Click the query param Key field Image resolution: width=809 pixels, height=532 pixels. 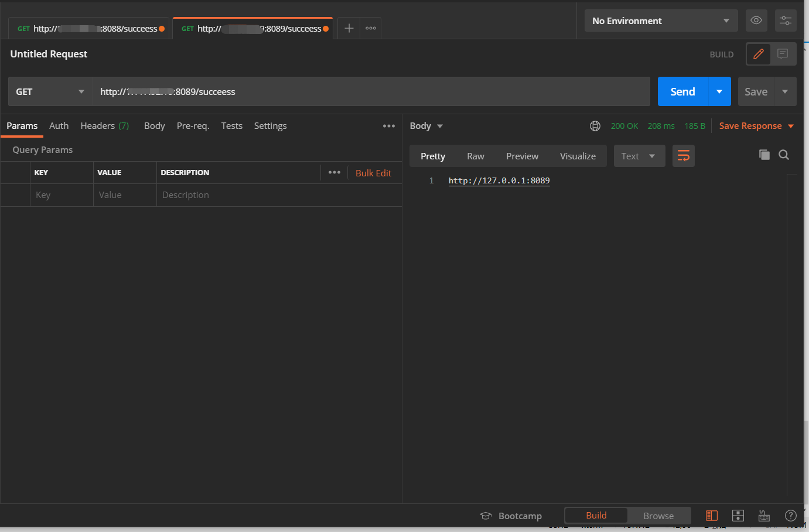pos(62,195)
